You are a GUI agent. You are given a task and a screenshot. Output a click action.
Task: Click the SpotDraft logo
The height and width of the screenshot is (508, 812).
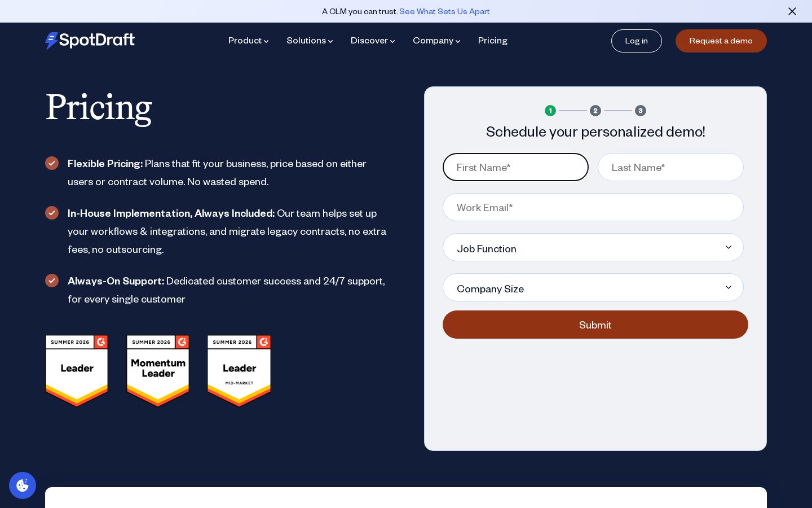coord(90,41)
